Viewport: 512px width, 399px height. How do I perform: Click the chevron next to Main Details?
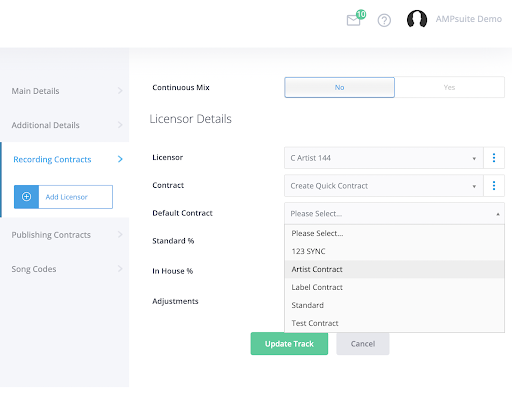pyautogui.click(x=120, y=91)
